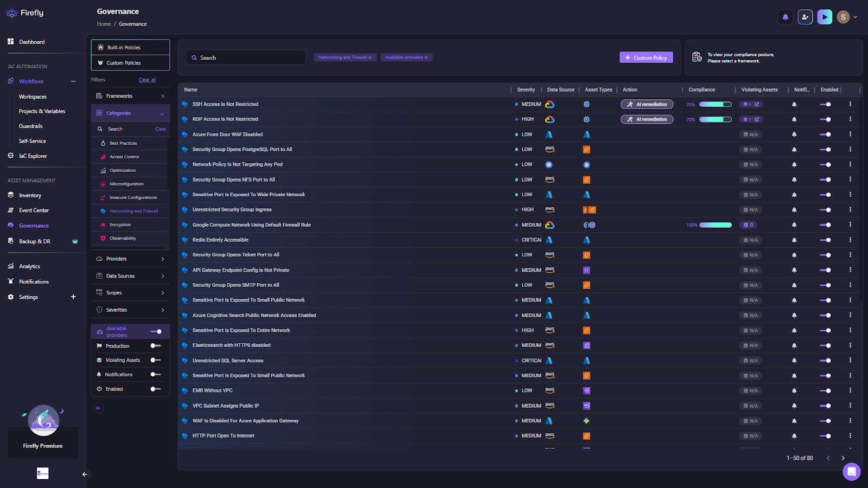Viewport: 868px width, 488px height.
Task: Go to next page of policies
Action: pos(843,458)
